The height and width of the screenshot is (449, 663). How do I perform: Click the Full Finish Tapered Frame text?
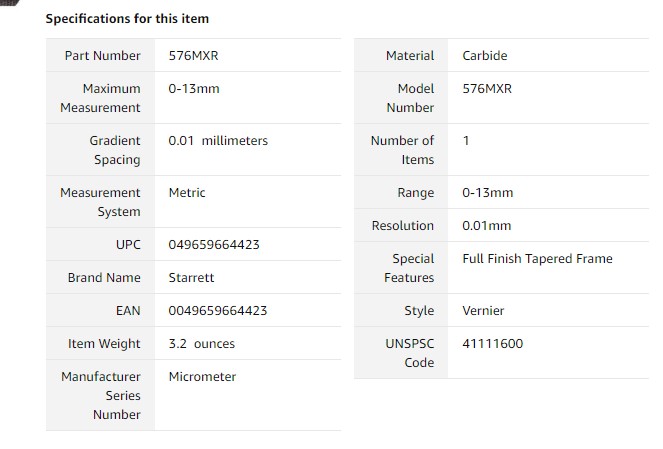[537, 259]
